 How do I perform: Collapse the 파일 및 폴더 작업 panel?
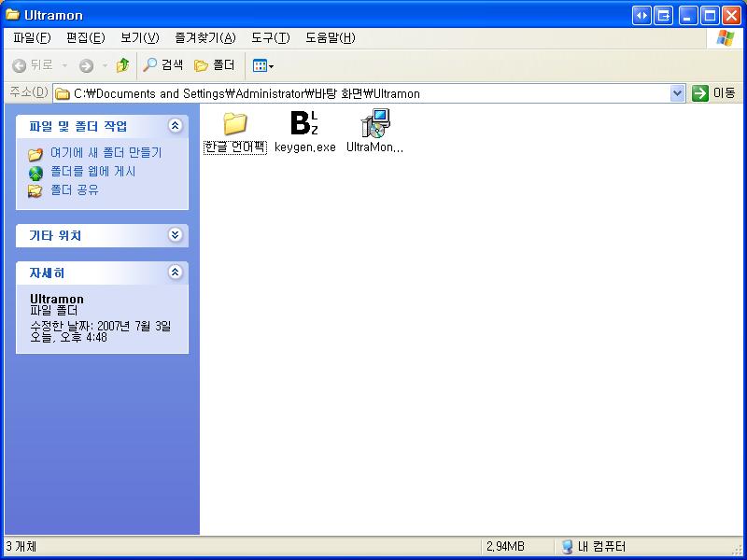click(175, 126)
